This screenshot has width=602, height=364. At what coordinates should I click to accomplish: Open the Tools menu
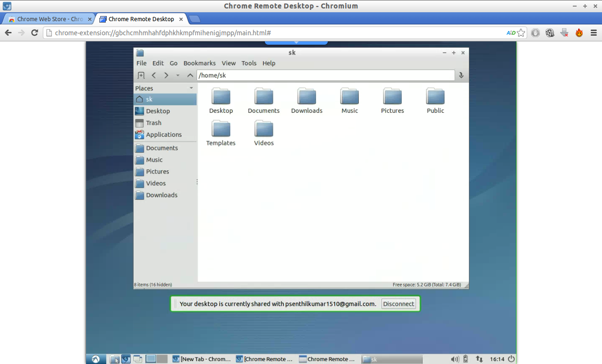point(249,63)
